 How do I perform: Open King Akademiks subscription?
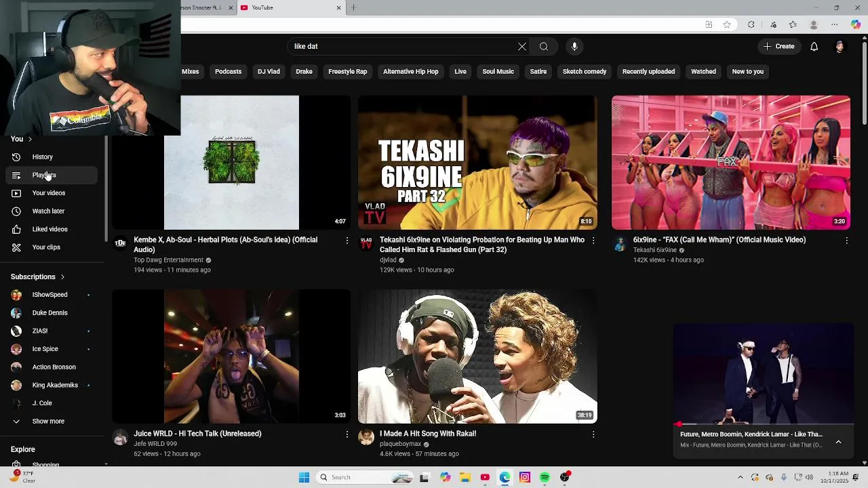pyautogui.click(x=52, y=385)
